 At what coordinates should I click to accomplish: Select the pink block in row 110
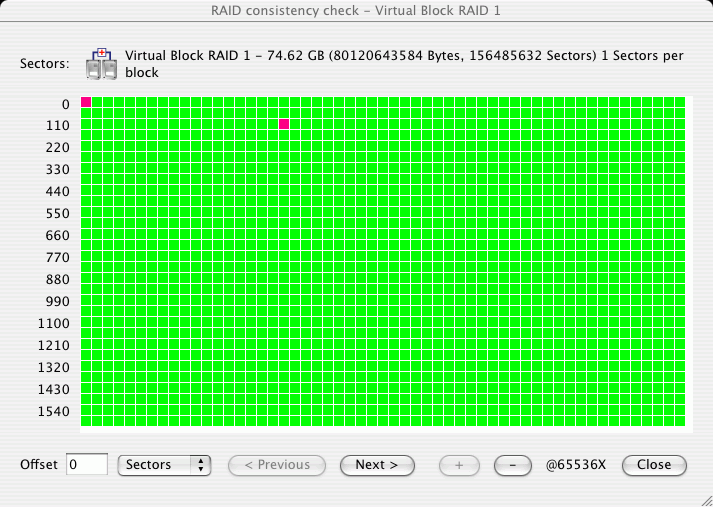284,124
